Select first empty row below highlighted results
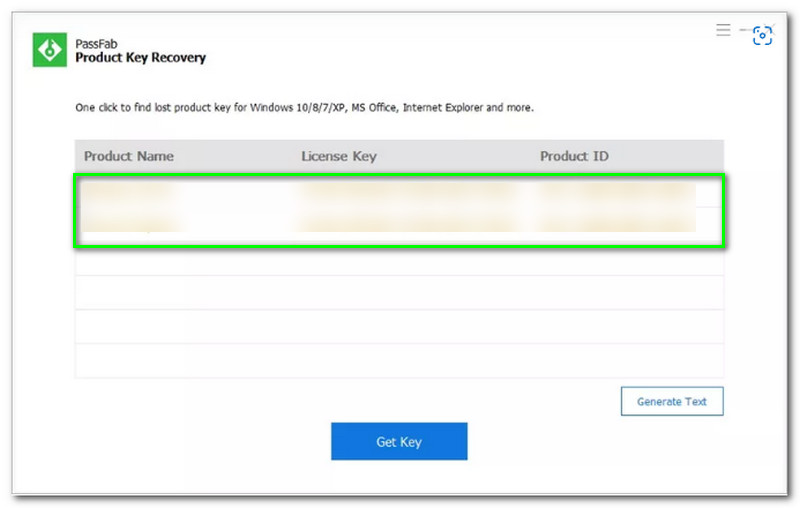This screenshot has height=508, width=800. click(x=399, y=260)
